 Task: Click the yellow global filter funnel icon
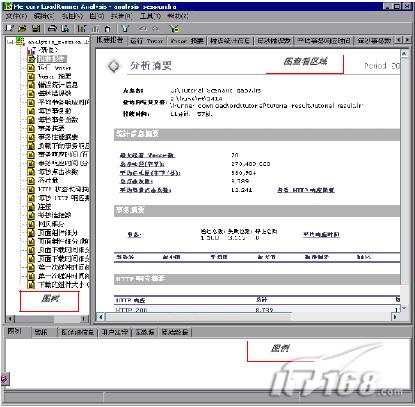click(x=174, y=28)
